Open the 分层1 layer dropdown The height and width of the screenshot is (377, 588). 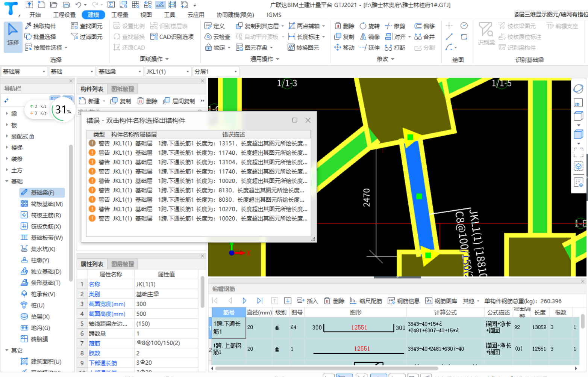[x=216, y=71]
